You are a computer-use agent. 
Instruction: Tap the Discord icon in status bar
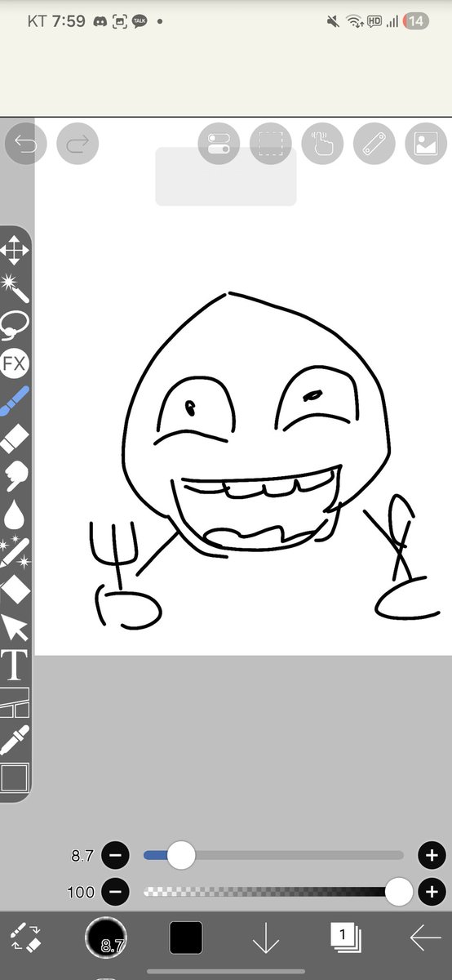(100, 22)
